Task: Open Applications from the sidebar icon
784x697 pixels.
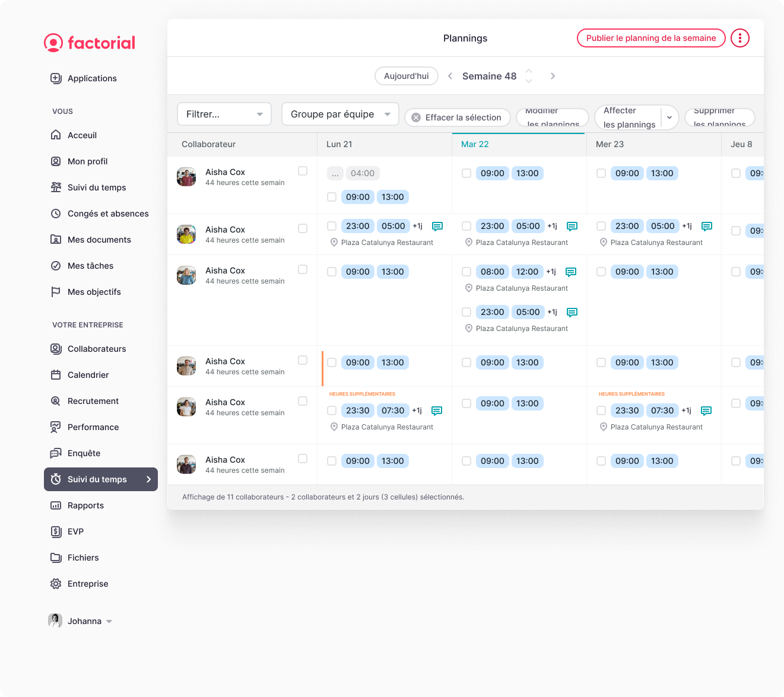Action: (x=56, y=78)
